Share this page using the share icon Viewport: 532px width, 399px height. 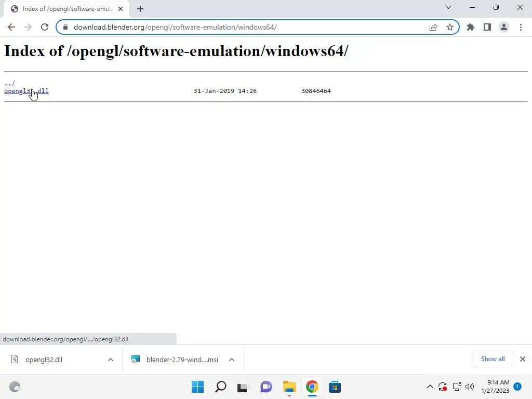tap(433, 27)
